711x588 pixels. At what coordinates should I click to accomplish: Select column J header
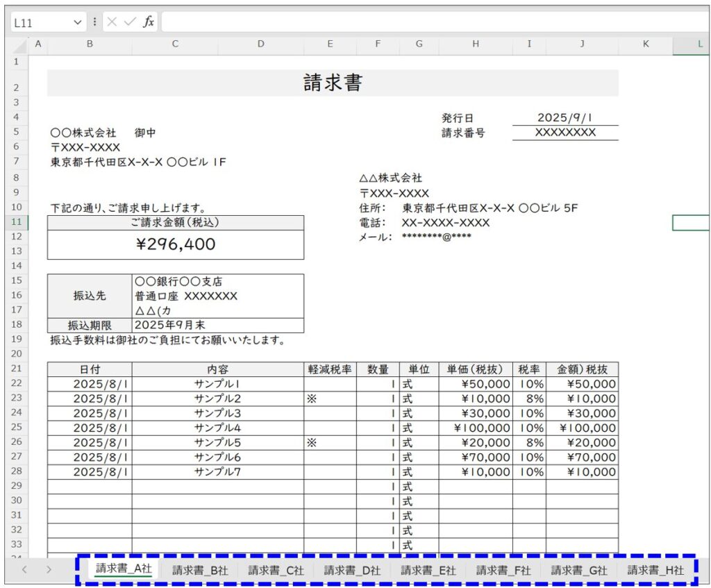pyautogui.click(x=583, y=44)
